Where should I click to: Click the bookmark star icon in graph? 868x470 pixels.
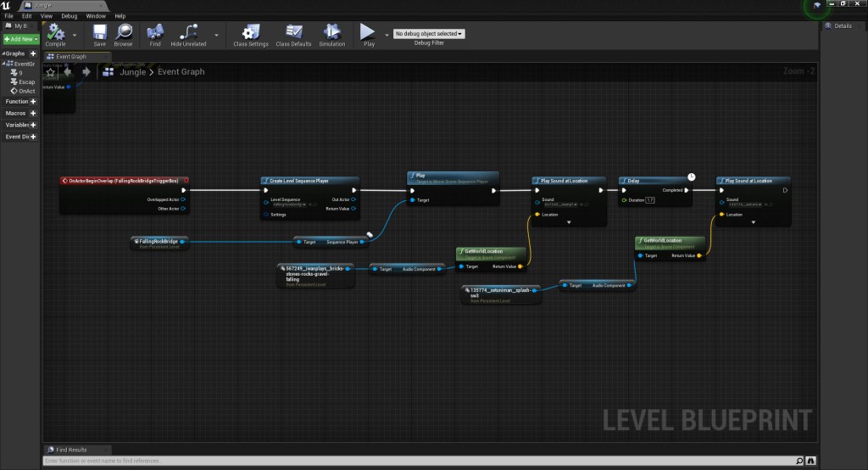(50, 72)
